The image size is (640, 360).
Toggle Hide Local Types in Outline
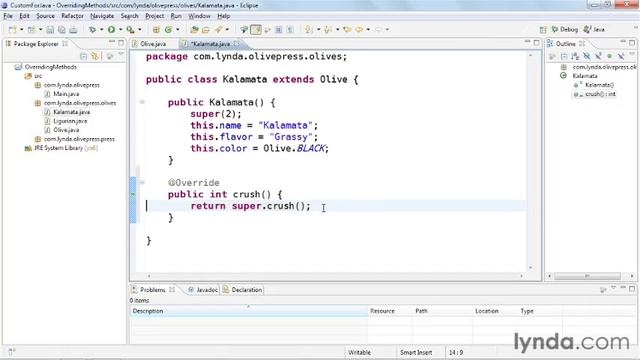coord(621,56)
